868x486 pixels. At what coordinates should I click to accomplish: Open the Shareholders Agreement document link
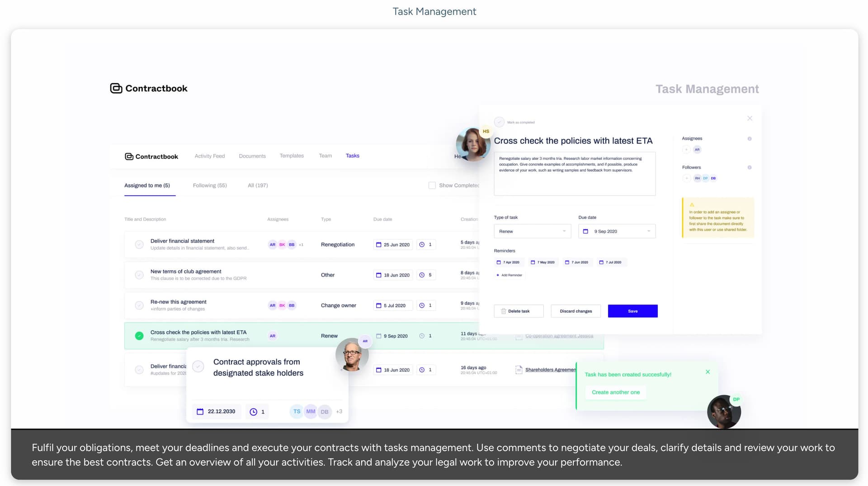tap(551, 370)
